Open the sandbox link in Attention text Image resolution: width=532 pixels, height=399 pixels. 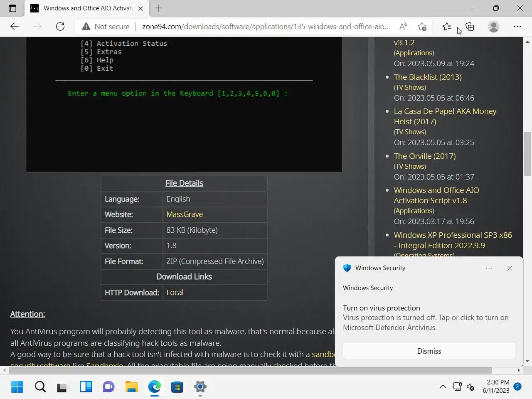click(323, 354)
